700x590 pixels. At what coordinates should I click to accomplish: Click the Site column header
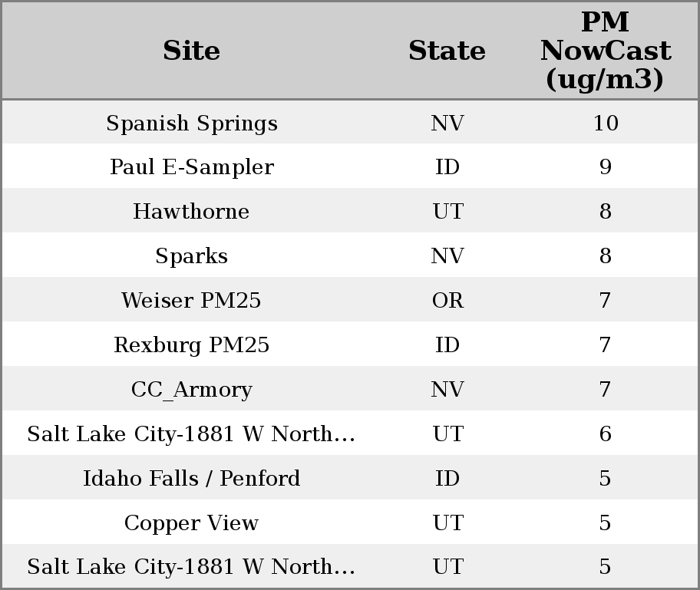[191, 51]
